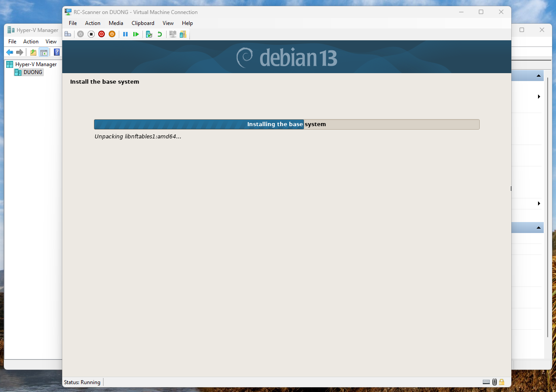
Task: Maximize the Virtual Machine Connection window
Action: [481, 12]
